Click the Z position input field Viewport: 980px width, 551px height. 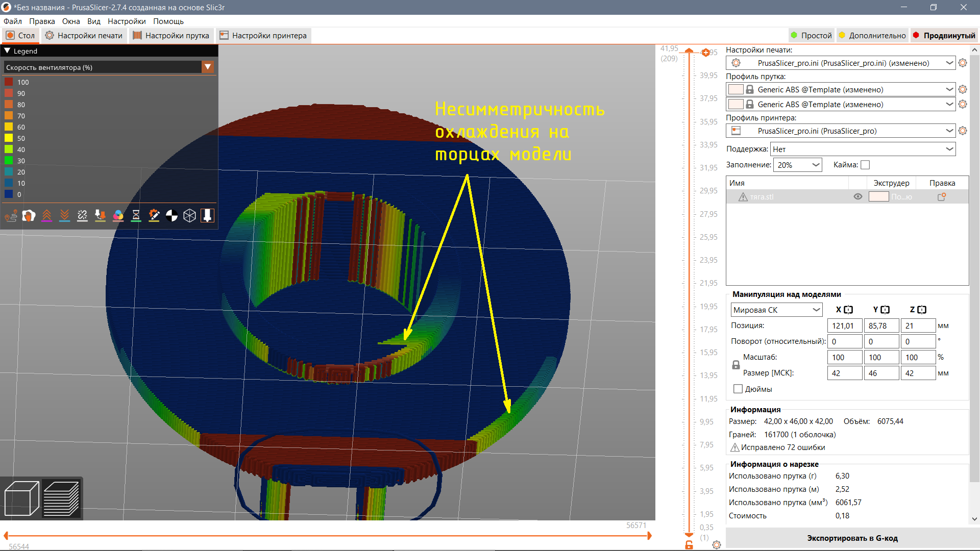pyautogui.click(x=918, y=325)
